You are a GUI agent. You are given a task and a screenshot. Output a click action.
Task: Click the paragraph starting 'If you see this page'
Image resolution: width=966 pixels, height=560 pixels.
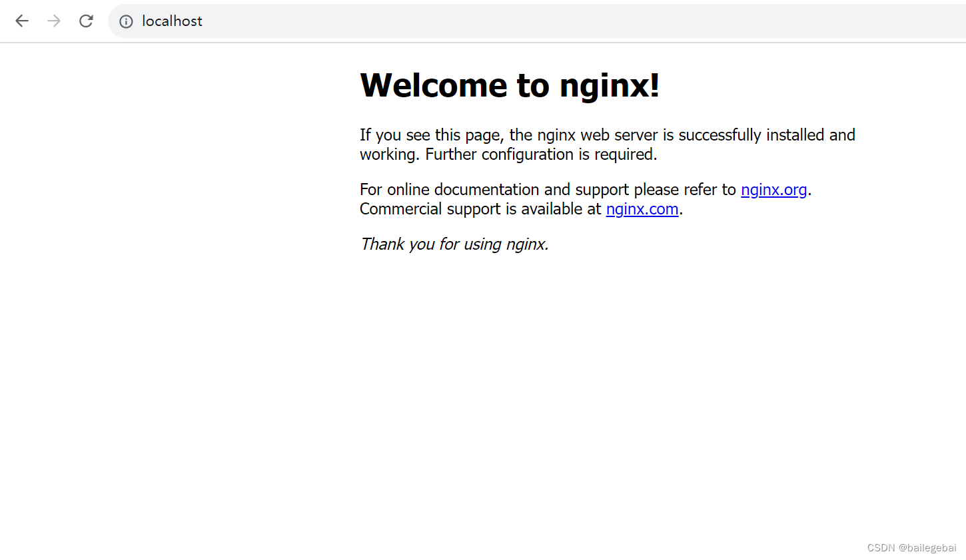608,144
